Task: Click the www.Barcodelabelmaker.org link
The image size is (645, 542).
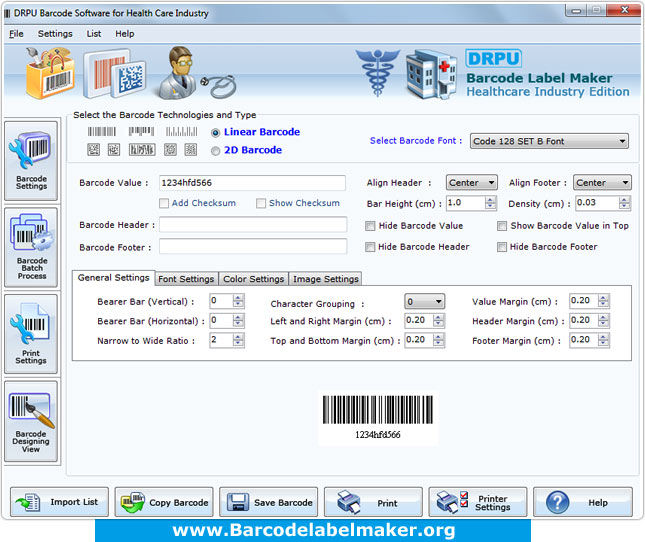Action: pyautogui.click(x=313, y=530)
